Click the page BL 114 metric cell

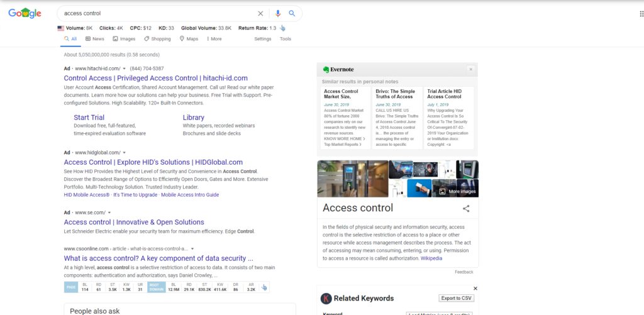pos(85,287)
